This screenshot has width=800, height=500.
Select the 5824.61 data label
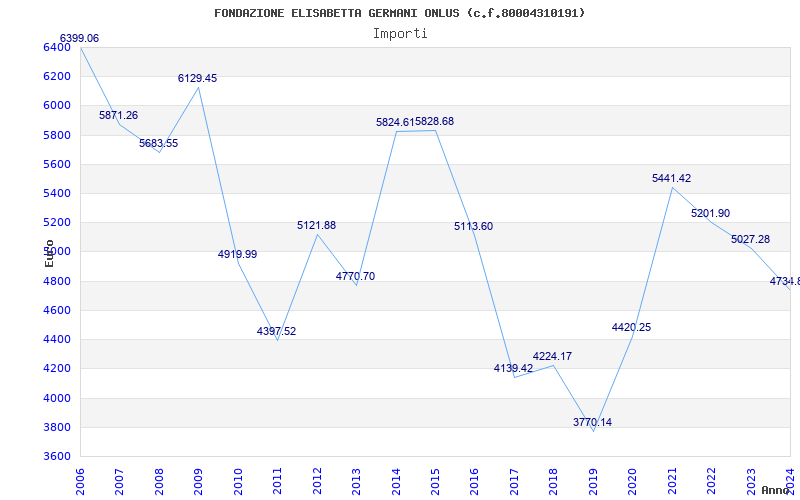point(395,122)
